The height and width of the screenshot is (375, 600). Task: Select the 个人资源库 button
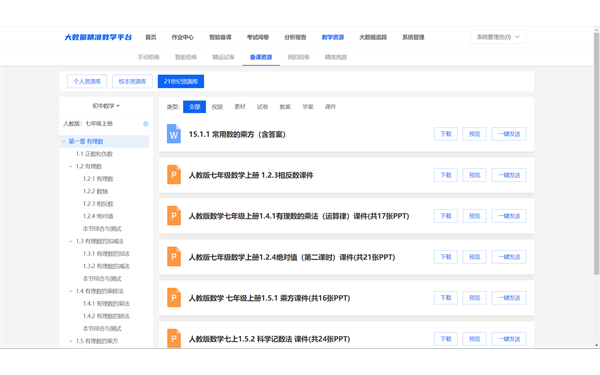click(87, 81)
